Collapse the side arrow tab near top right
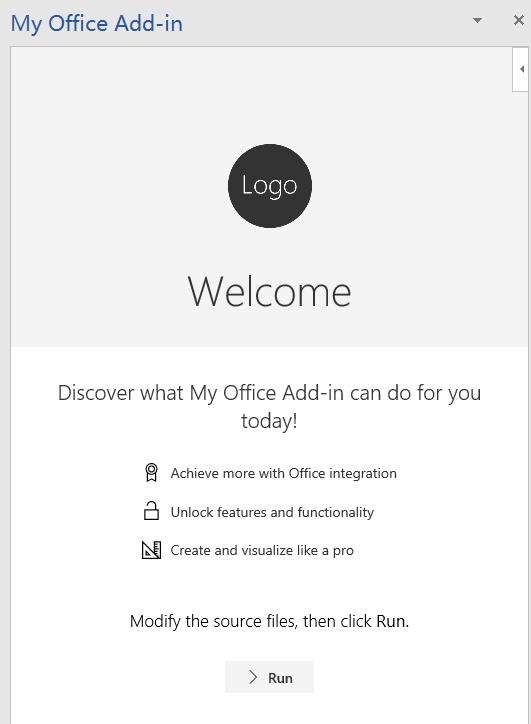The image size is (531, 724). 520,69
